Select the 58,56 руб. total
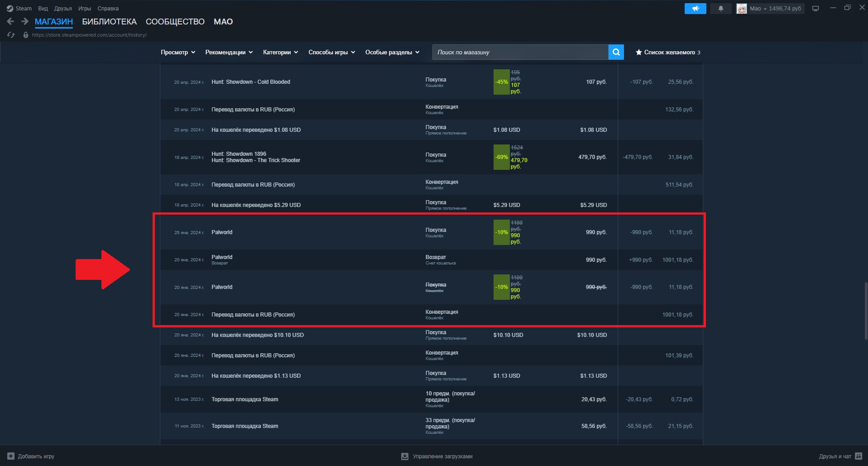The width and height of the screenshot is (868, 466). [594, 426]
